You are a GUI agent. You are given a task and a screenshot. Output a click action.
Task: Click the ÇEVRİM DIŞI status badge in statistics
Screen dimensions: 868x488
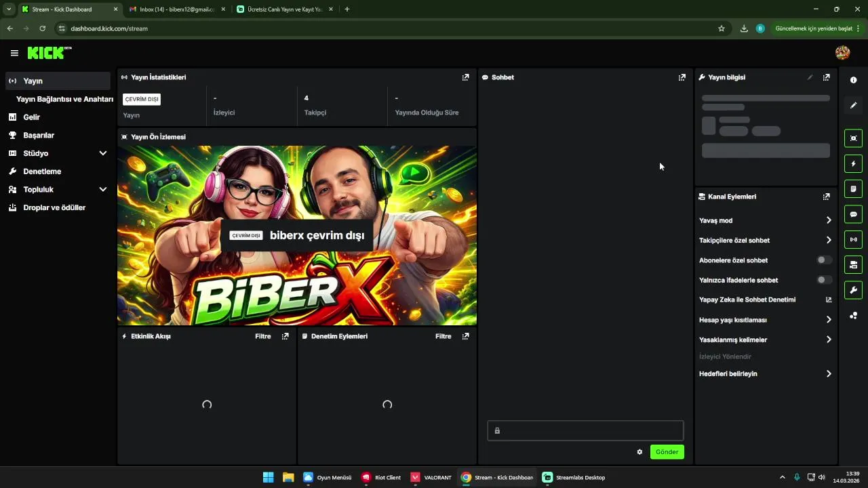pos(142,99)
